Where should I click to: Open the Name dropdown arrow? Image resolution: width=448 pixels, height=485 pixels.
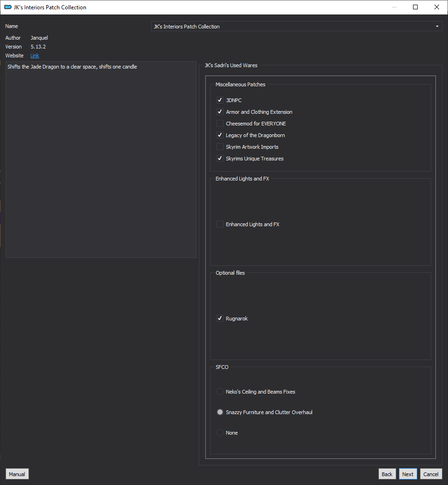click(x=437, y=27)
